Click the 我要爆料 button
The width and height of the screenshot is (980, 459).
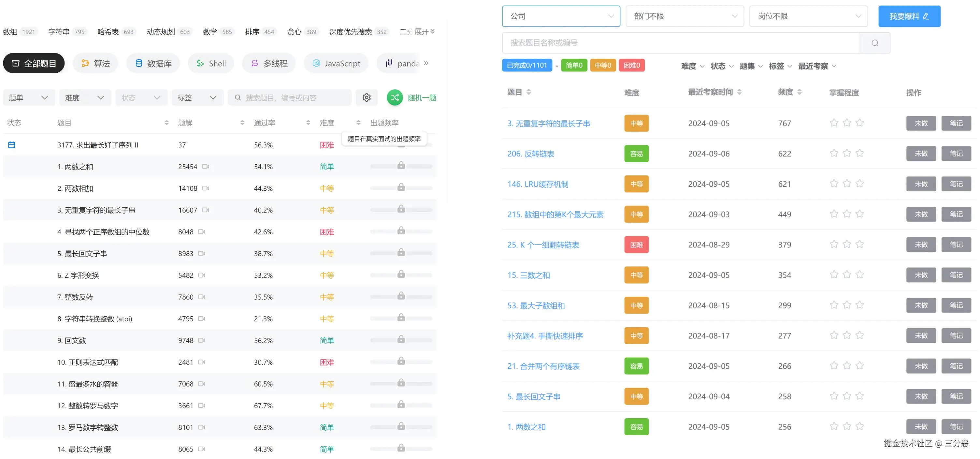(909, 16)
